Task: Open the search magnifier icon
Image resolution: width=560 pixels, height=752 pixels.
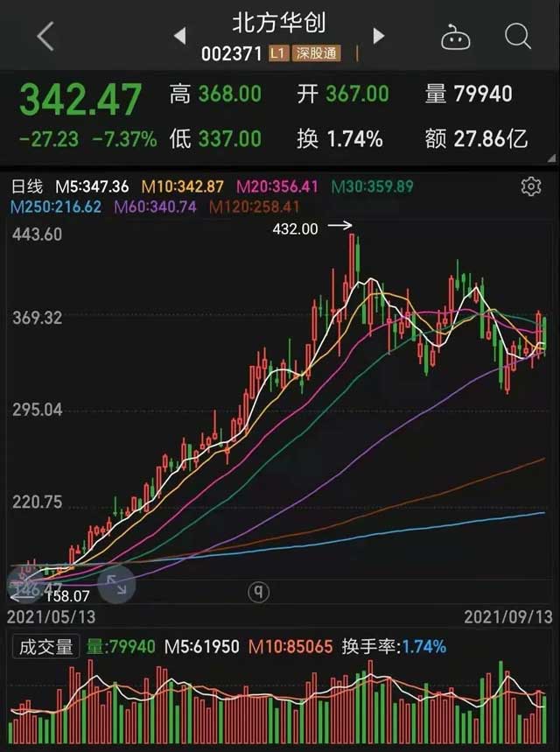Action: coord(518,37)
